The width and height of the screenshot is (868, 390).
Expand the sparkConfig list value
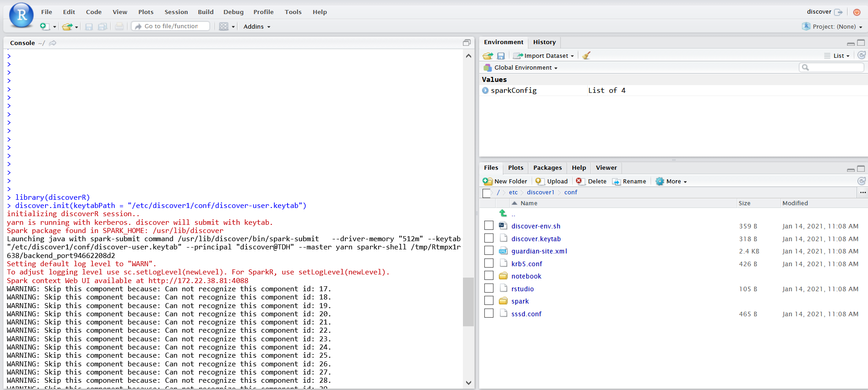485,91
